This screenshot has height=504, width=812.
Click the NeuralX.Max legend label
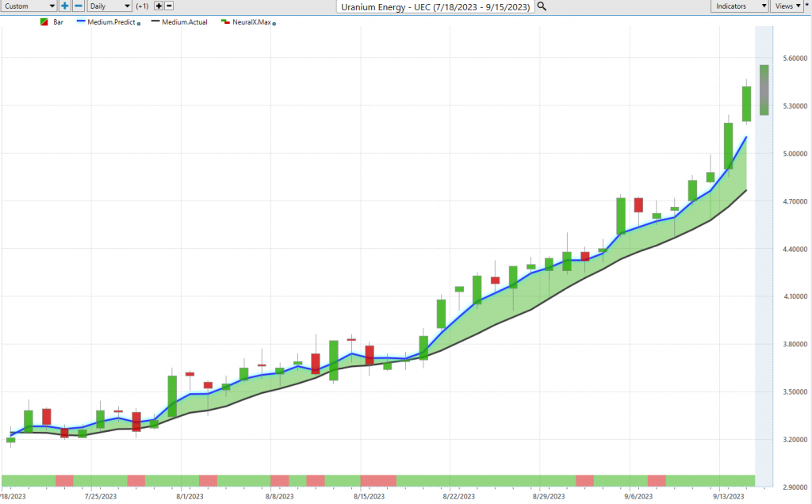(251, 22)
